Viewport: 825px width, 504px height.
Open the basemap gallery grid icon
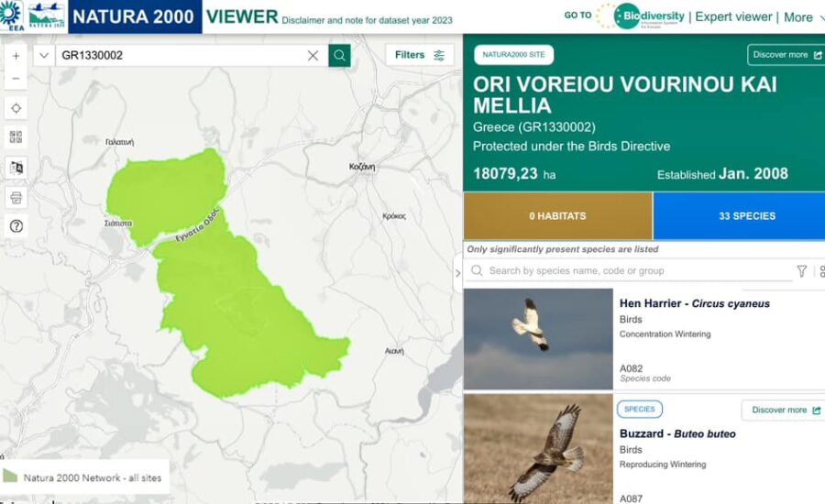tap(16, 137)
